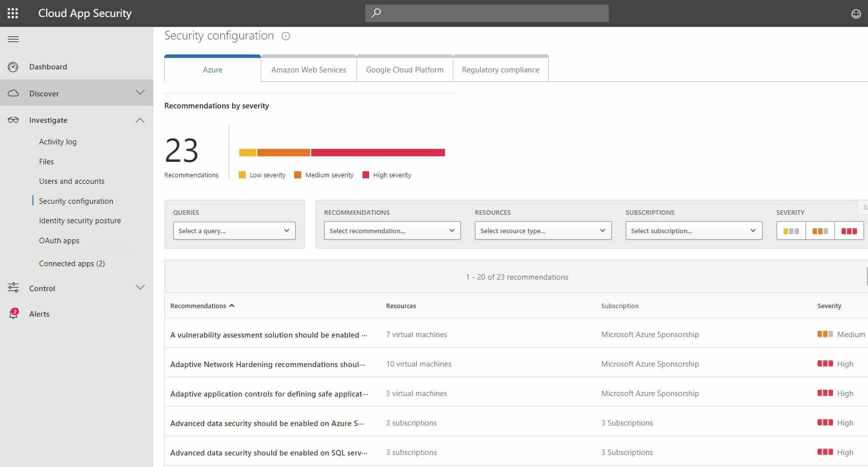The height and width of the screenshot is (467, 868).
Task: Go to Dashboard page
Action: [x=48, y=67]
